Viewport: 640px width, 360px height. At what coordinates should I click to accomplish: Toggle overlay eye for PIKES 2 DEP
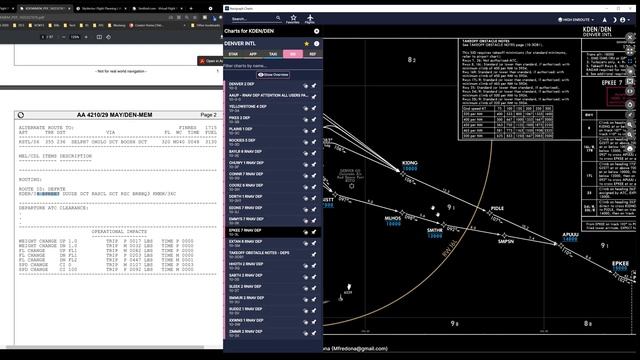[x=305, y=120]
